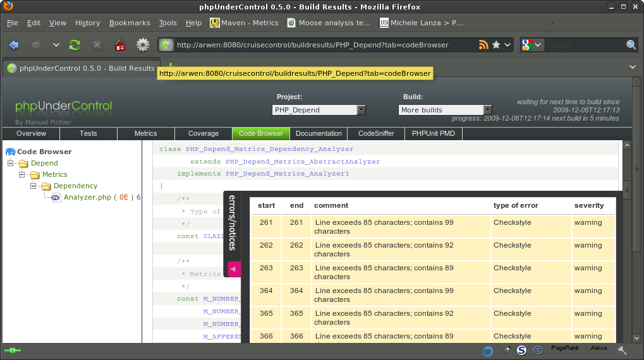
Task: Bookmark the page with the star icon
Action: tap(496, 45)
